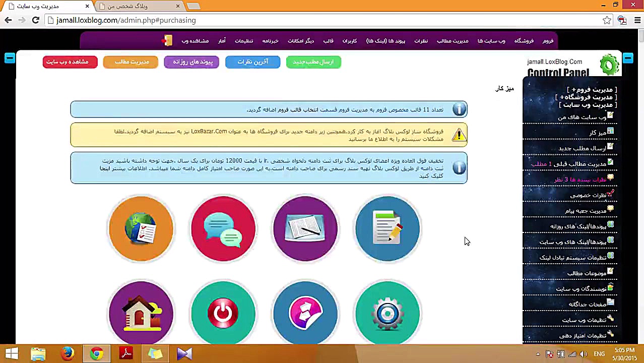Screen dimensions: 644x363
Task: Toggle the blue sidebar menu button
Action: [9, 58]
